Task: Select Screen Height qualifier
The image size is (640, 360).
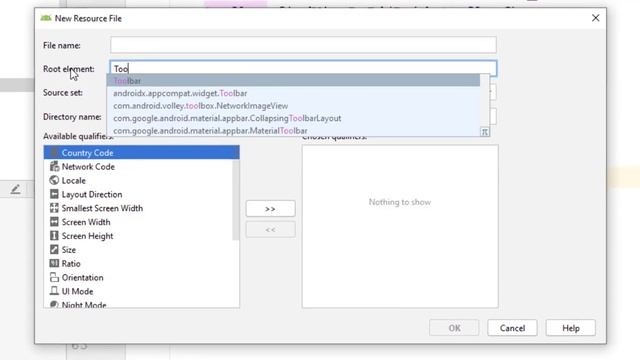Action: point(139,236)
